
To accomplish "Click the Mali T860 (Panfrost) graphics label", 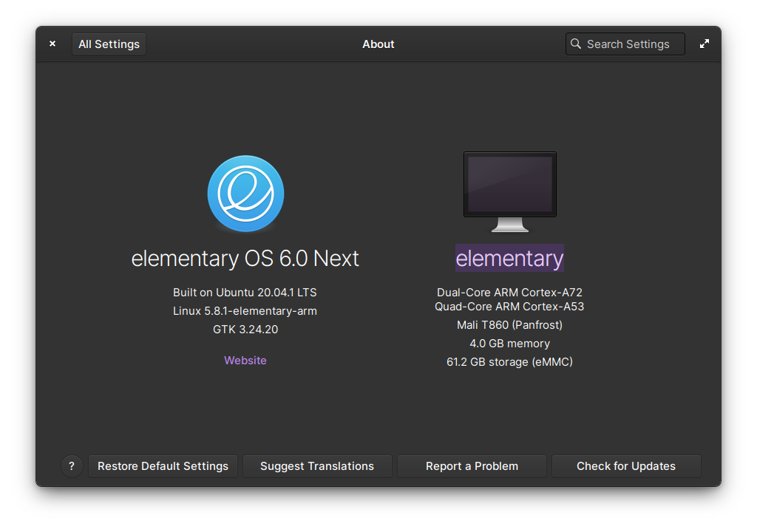I will click(x=509, y=325).
